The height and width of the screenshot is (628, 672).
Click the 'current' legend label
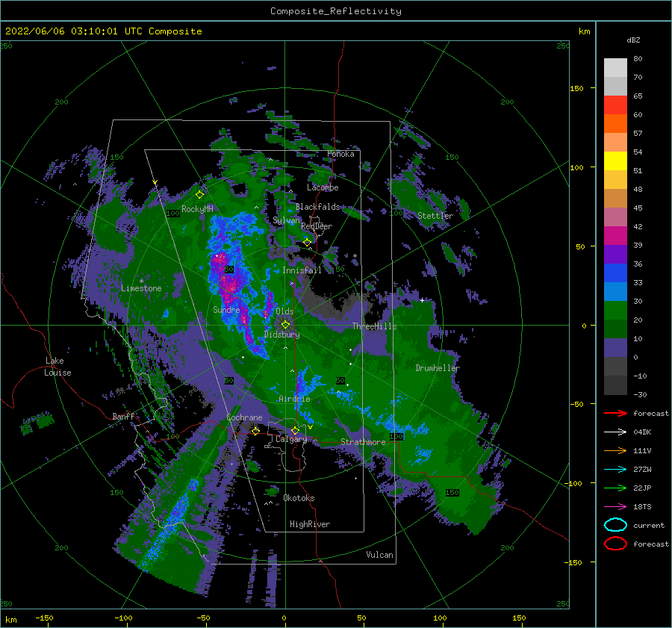(649, 526)
